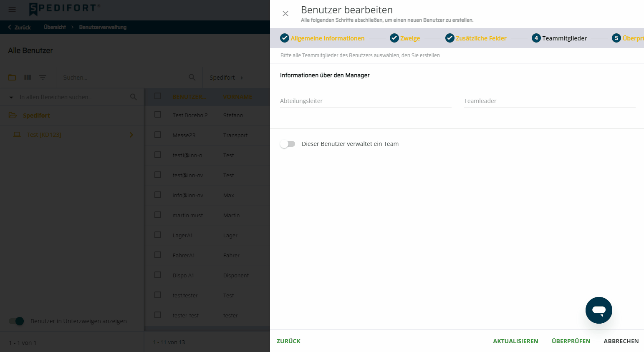Select the Teammitglieder step
Image resolution: width=644 pixels, height=352 pixels.
(x=565, y=38)
